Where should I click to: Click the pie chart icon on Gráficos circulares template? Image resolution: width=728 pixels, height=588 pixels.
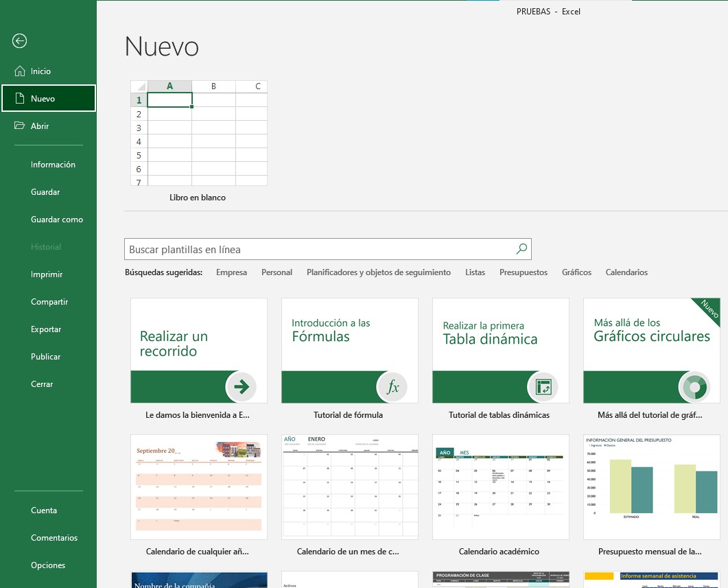pyautogui.click(x=695, y=387)
